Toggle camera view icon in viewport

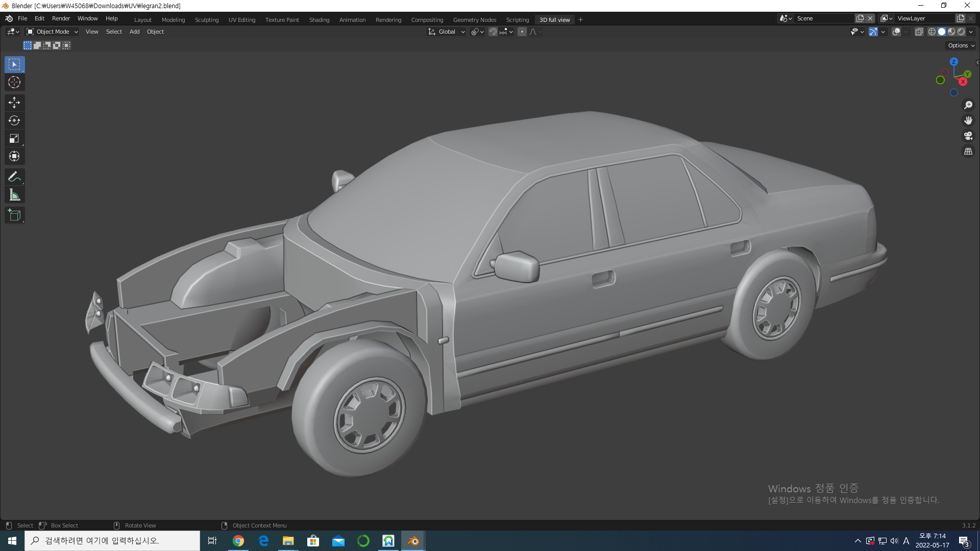coord(968,136)
